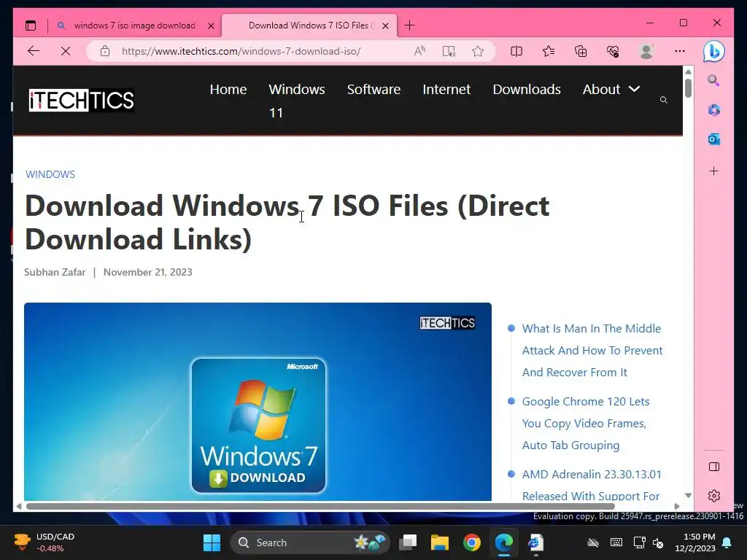This screenshot has height=560, width=747.
Task: Open Favorites list icon in toolbar
Action: [549, 51]
